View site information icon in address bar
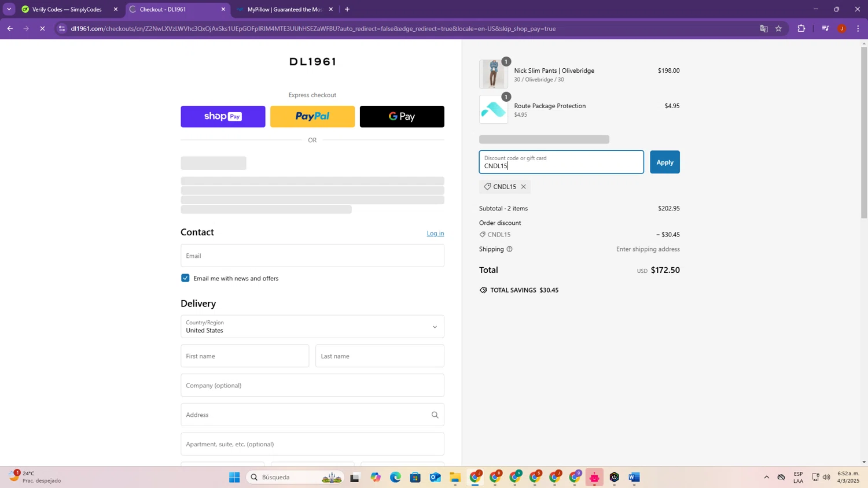 [x=62, y=28]
